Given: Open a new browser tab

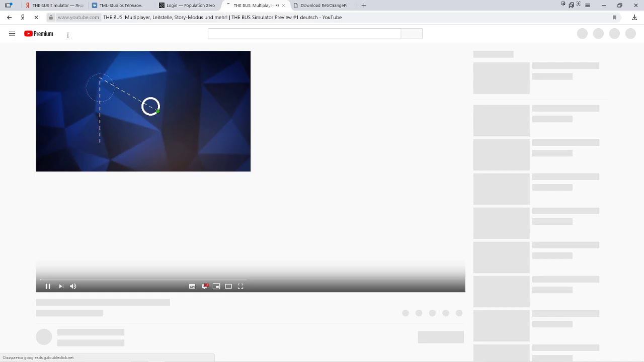Looking at the screenshot, I should [x=364, y=6].
